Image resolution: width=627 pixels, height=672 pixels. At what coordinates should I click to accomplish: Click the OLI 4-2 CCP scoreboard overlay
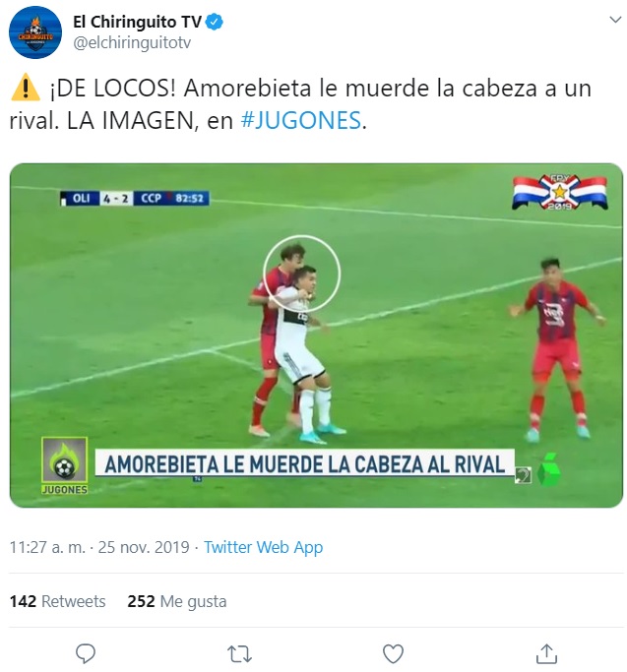[x=135, y=198]
